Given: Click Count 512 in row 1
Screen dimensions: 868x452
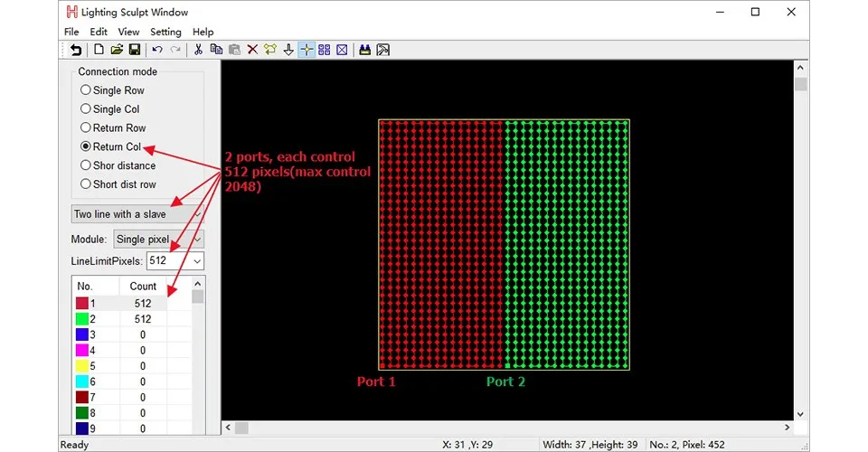Looking at the screenshot, I should coord(143,303).
